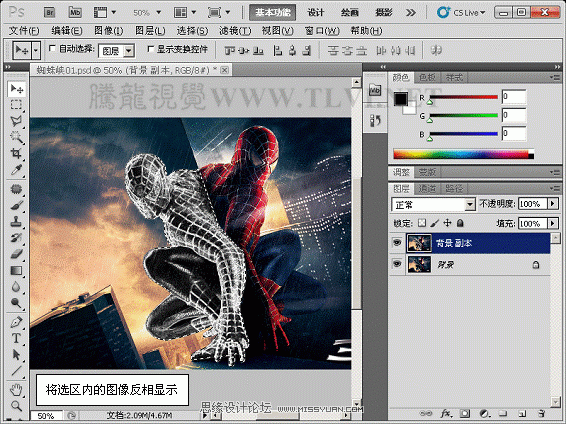566x424 pixels.
Task: Click the R red color slider
Action: click(x=463, y=97)
